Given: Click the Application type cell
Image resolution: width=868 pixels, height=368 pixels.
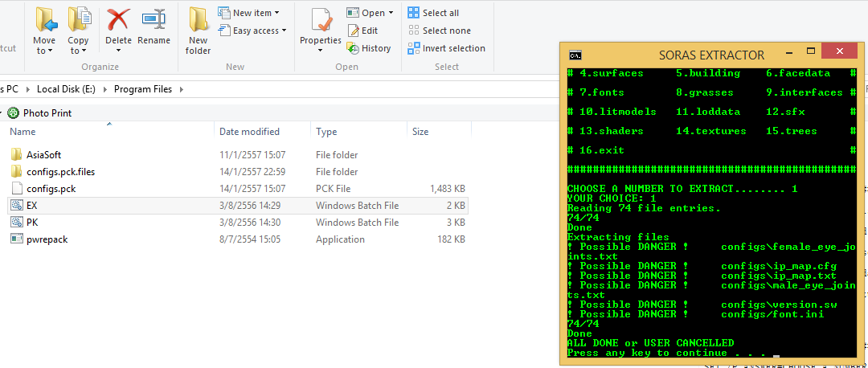Looking at the screenshot, I should click(x=340, y=239).
